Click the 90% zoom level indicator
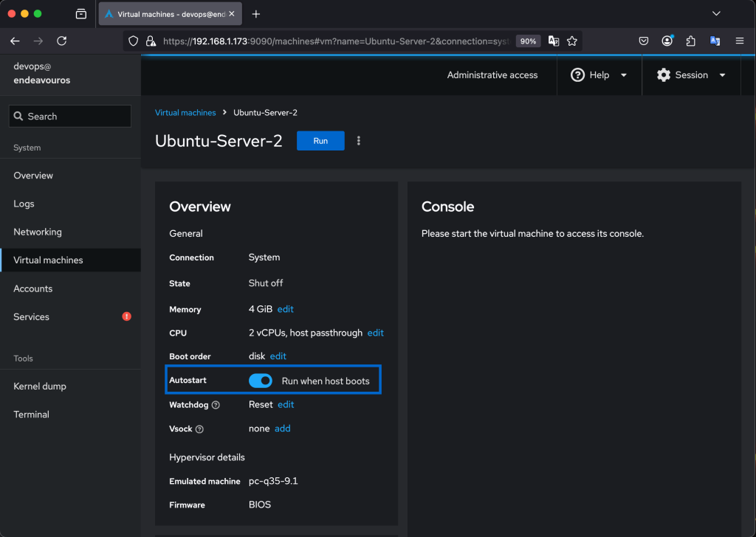Screen dimensions: 756x537 [528, 41]
